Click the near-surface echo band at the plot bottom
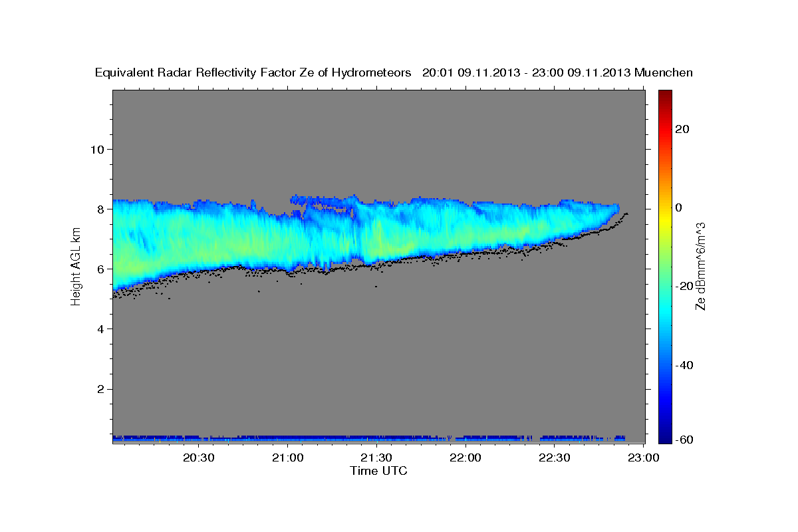This screenshot has height=532, width=798. pyautogui.click(x=369, y=439)
